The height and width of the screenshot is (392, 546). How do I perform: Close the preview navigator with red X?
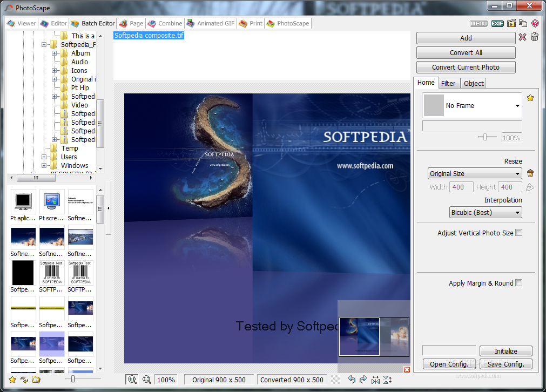pos(407,369)
